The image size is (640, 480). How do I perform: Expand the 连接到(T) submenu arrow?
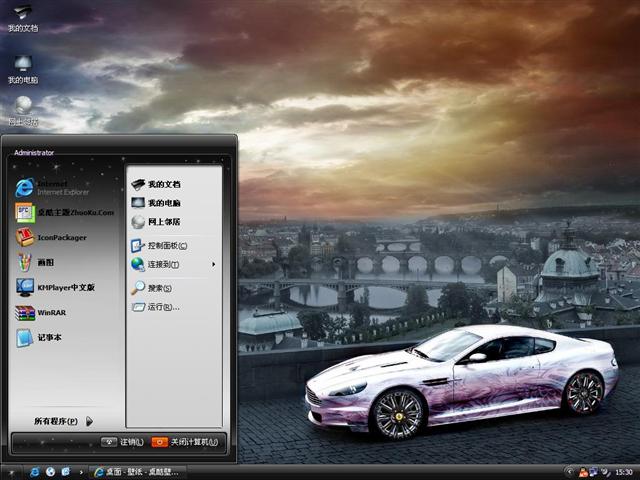point(213,264)
